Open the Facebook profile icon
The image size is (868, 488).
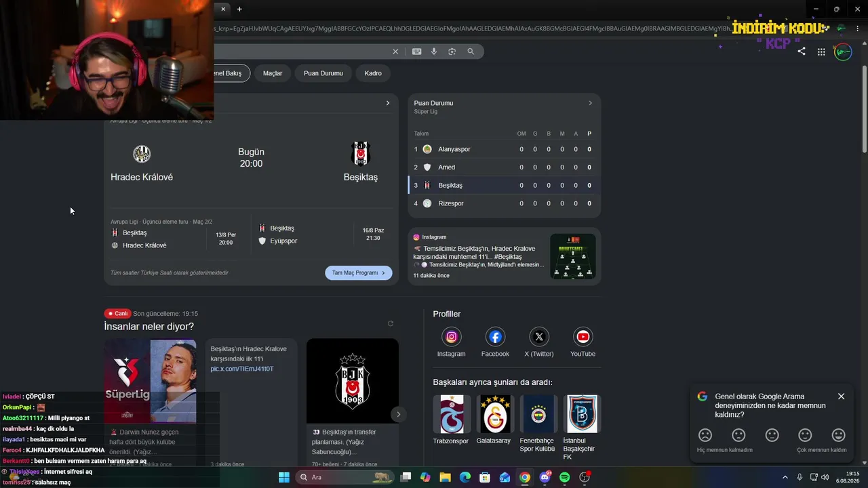pos(495,336)
